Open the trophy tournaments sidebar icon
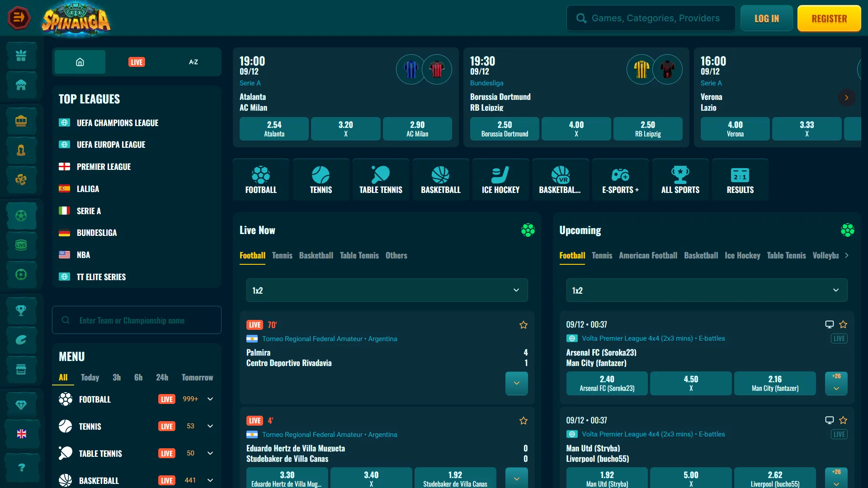Screen dimensions: 868x488 click(21, 310)
